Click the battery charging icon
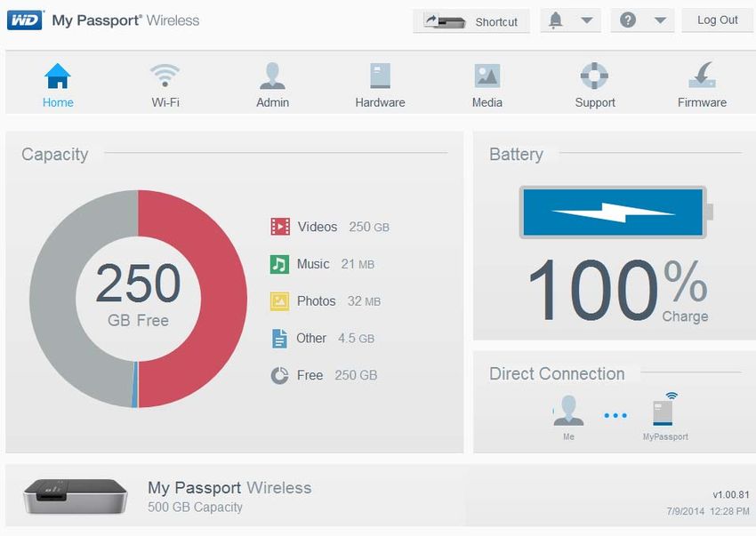 pos(615,212)
